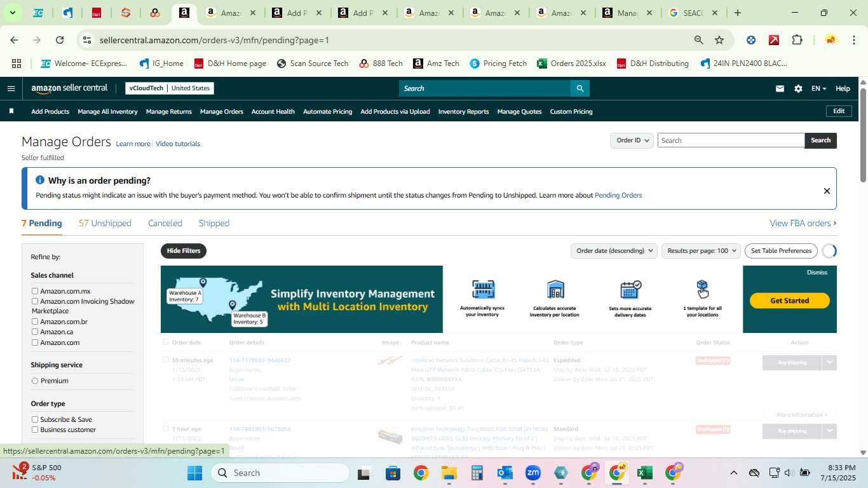Check the Subscribe & Save order type

coord(35,419)
